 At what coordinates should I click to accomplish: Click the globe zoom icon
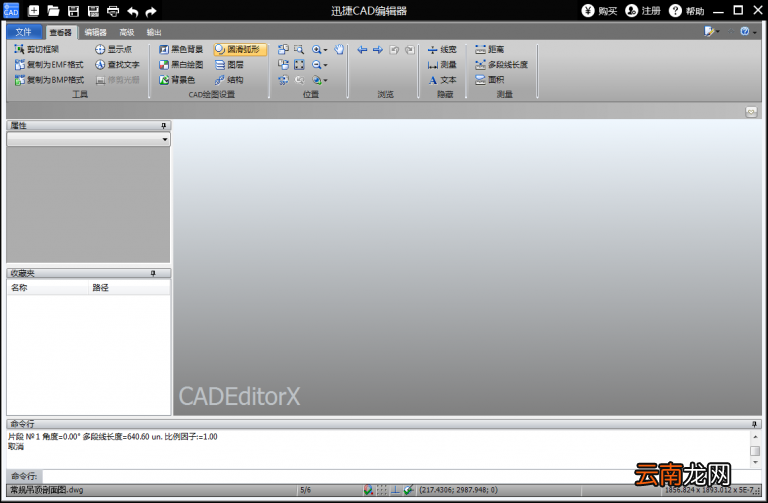316,79
